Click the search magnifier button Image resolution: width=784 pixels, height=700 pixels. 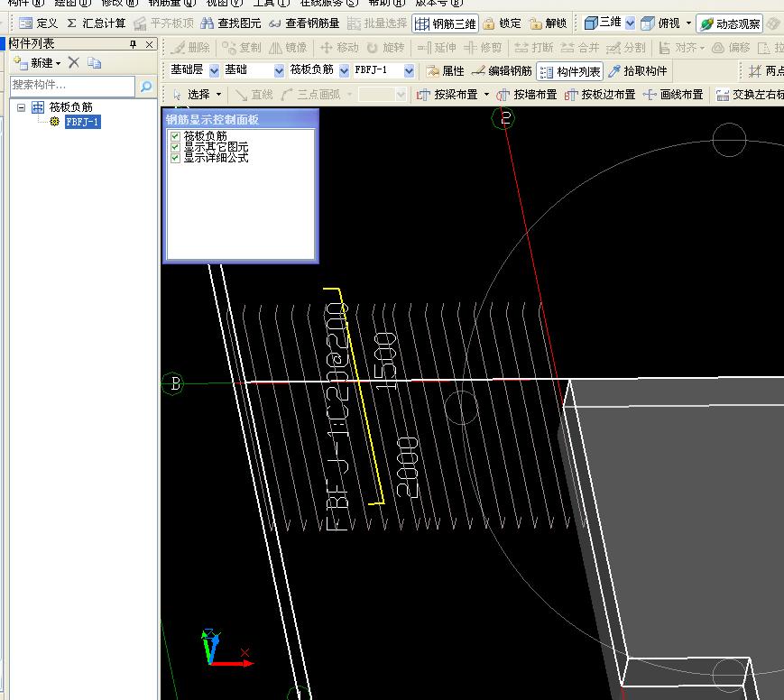(146, 86)
